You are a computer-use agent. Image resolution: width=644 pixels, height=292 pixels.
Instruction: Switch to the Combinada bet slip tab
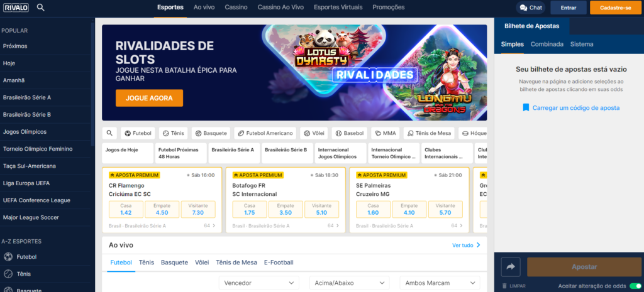547,45
